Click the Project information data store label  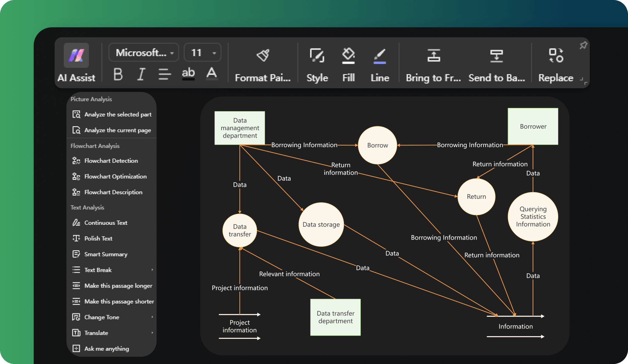pos(240,326)
